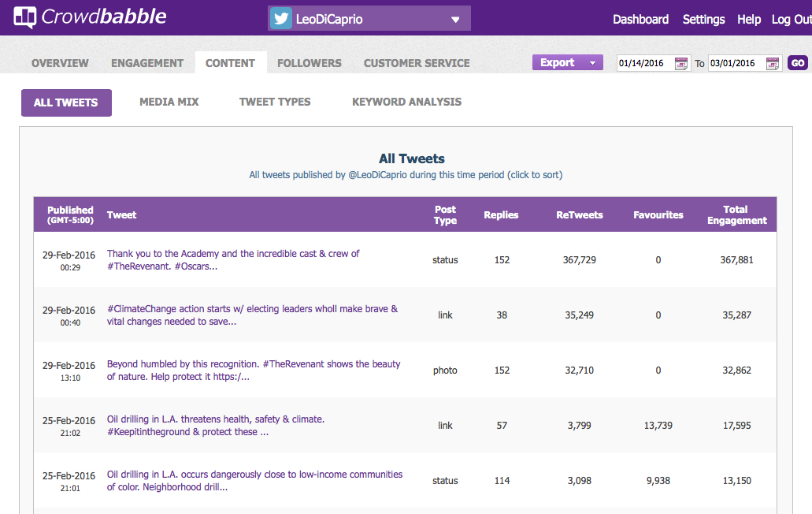Click the Twitter bird icon beside LeoDiCaprio

tap(281, 19)
